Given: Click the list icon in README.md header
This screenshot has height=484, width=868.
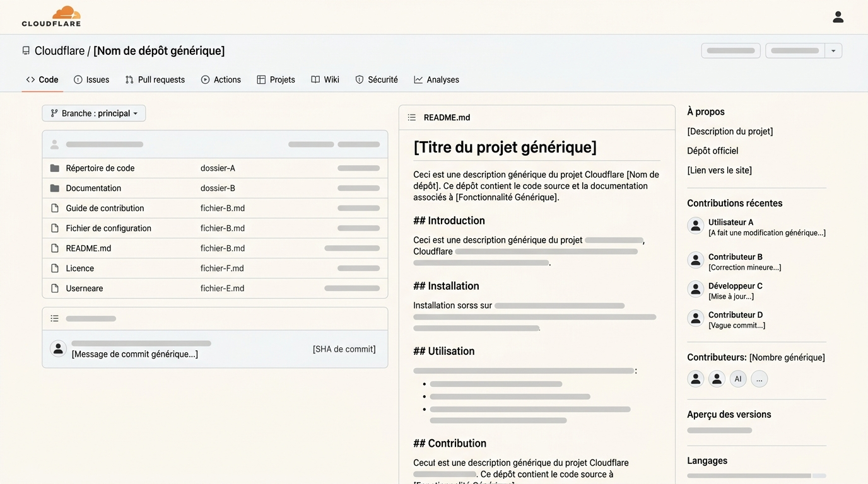Looking at the screenshot, I should [x=412, y=118].
